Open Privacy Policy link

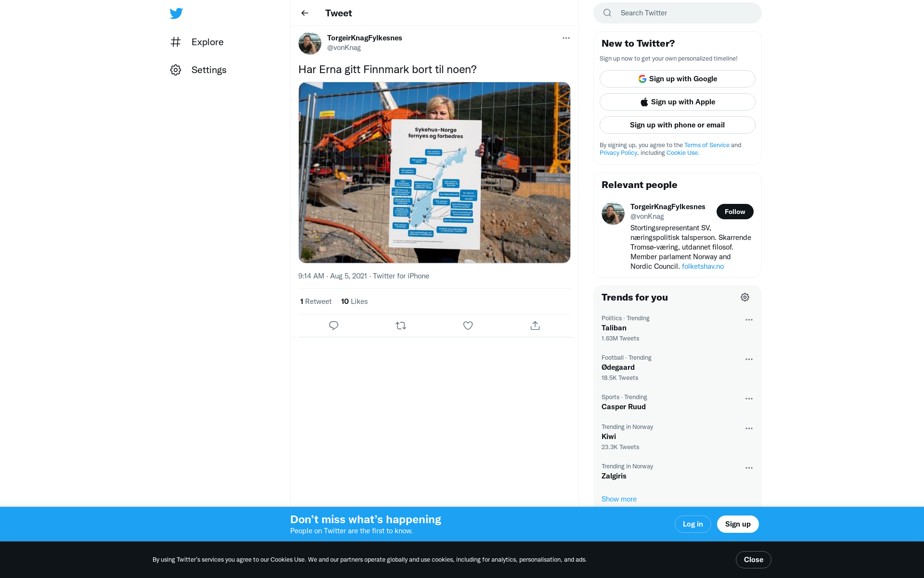pos(618,153)
